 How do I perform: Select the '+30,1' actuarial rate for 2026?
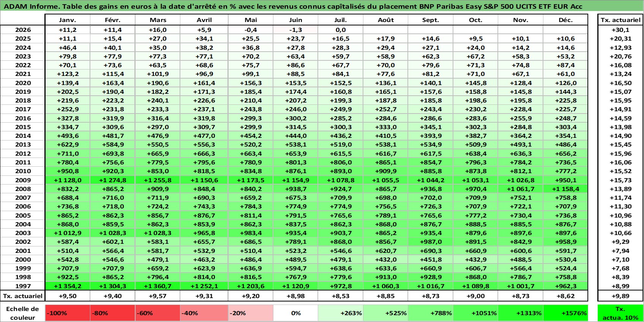pyautogui.click(x=620, y=30)
